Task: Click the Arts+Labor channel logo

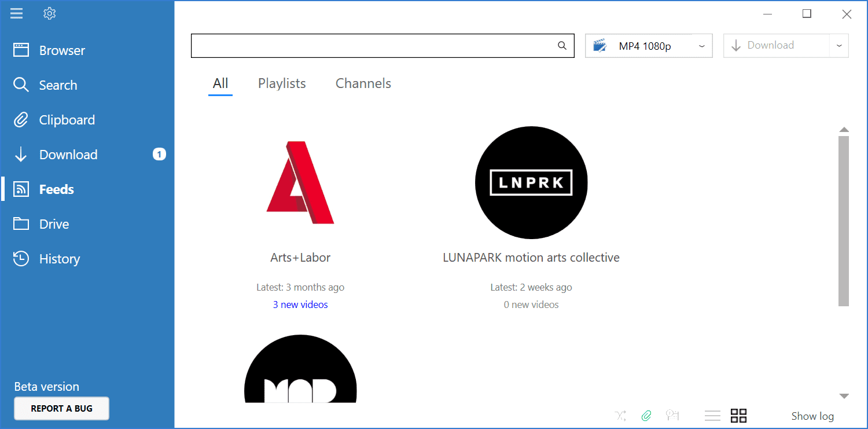Action: tap(300, 183)
